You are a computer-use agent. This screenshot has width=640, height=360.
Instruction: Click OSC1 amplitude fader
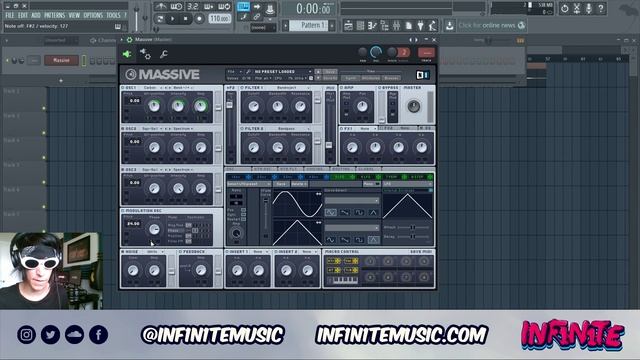coord(218,107)
